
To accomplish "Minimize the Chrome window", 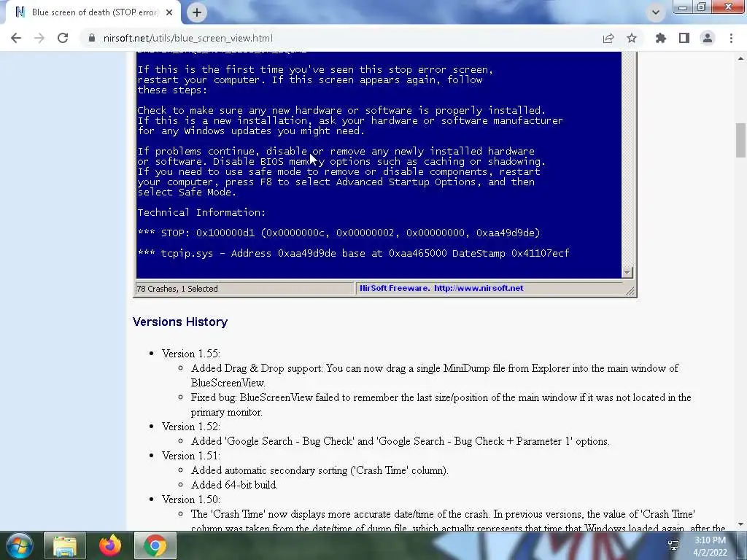I will coord(683,7).
